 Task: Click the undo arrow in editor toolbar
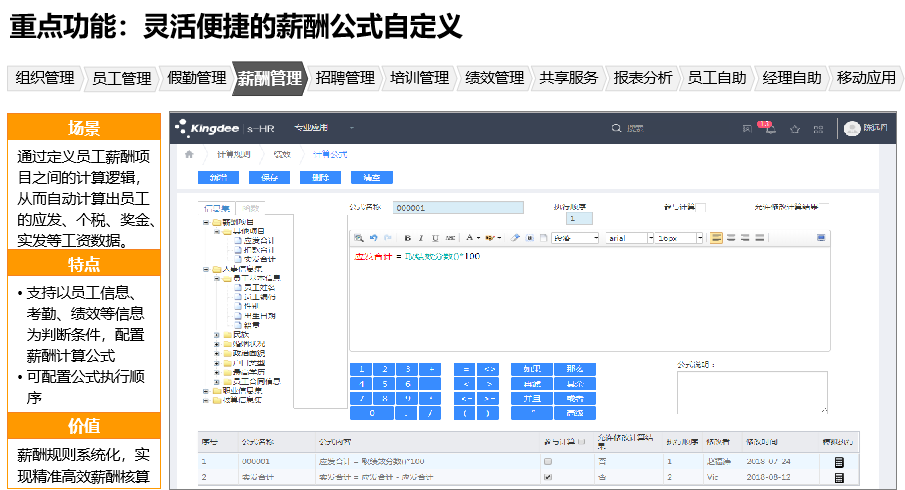pos(373,238)
